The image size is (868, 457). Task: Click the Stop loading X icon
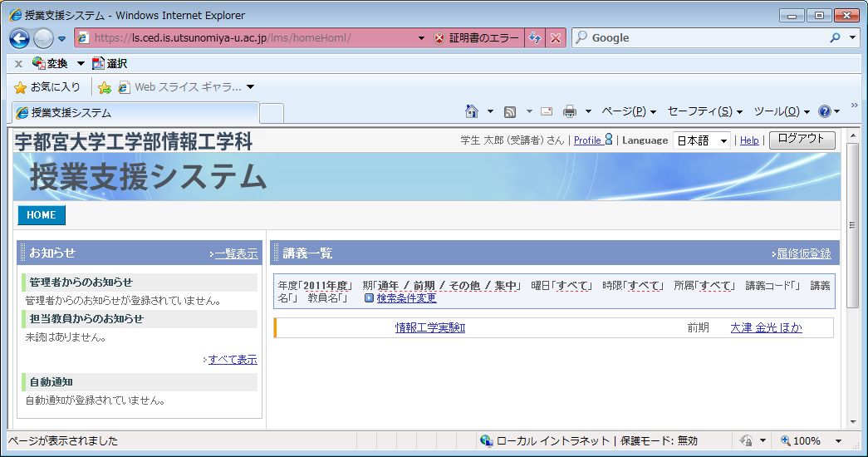pos(556,38)
